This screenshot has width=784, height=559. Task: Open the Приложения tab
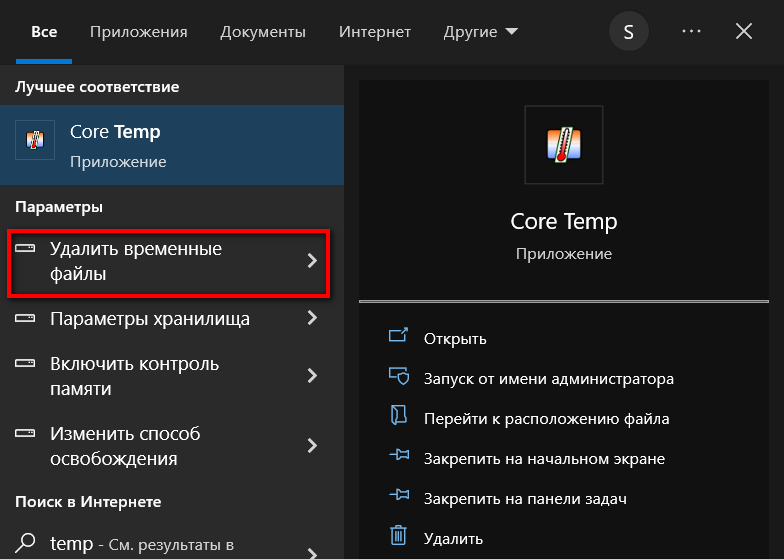click(x=138, y=32)
